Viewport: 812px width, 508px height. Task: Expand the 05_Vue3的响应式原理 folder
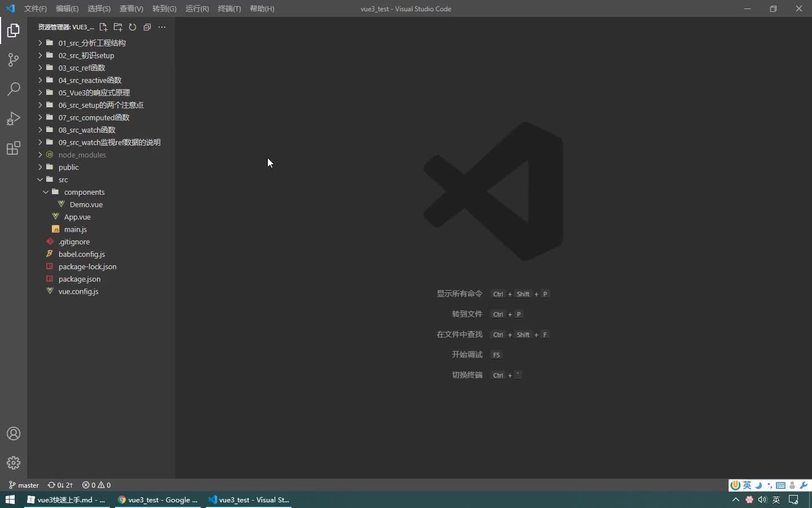tap(94, 93)
